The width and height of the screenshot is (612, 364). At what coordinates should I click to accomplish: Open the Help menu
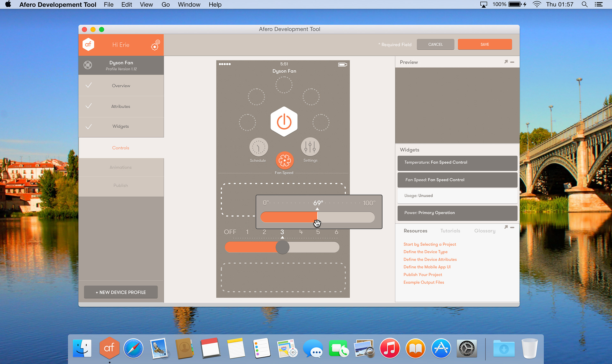(x=215, y=4)
